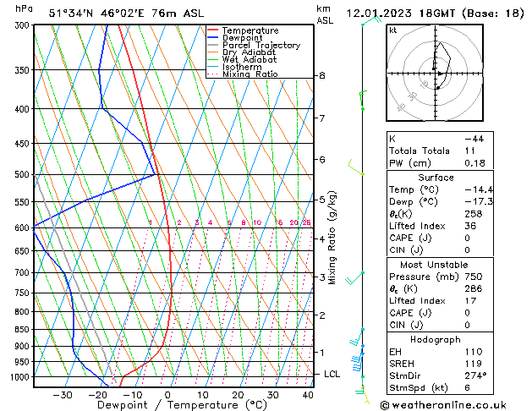Viewport: 532px width, 411px height.
Task: Click the wind barb at 500 hPa level
Action: pos(356,167)
